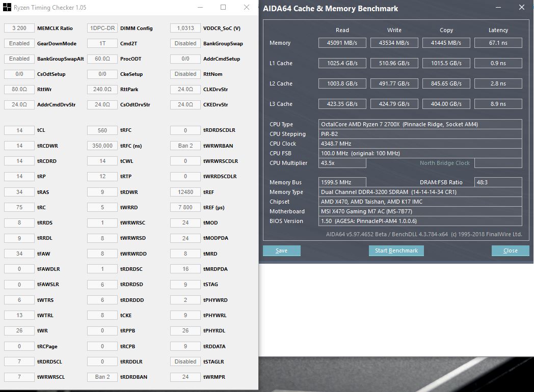Click the tWRRD value 5

[x=102, y=208]
